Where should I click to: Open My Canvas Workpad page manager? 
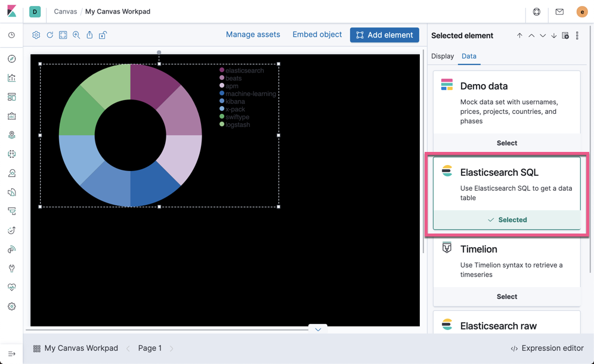click(x=75, y=348)
